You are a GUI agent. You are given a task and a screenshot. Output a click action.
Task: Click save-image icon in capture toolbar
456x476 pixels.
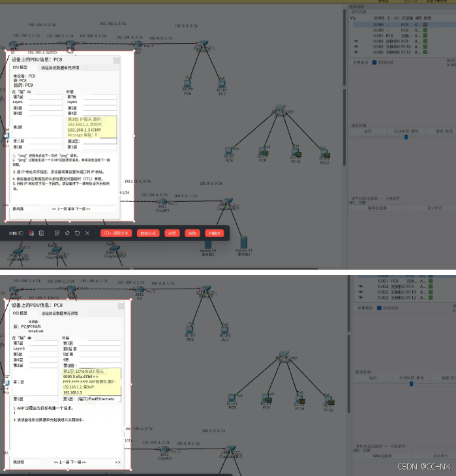point(42,233)
